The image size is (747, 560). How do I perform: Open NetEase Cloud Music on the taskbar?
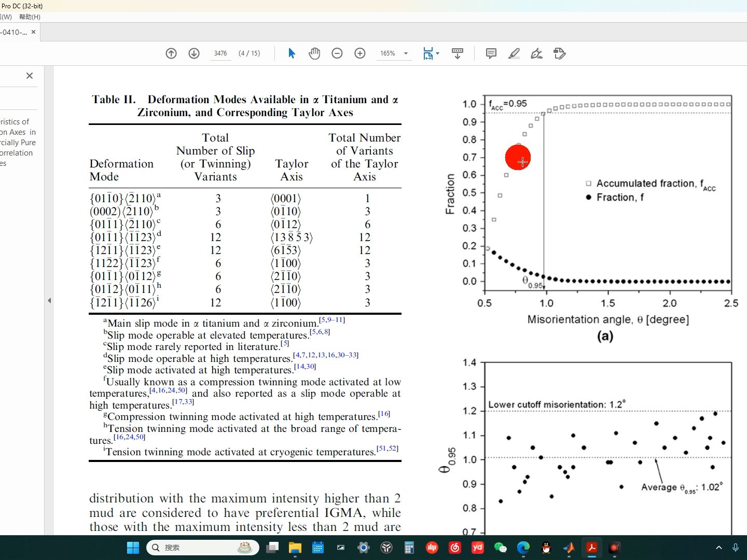point(455,548)
